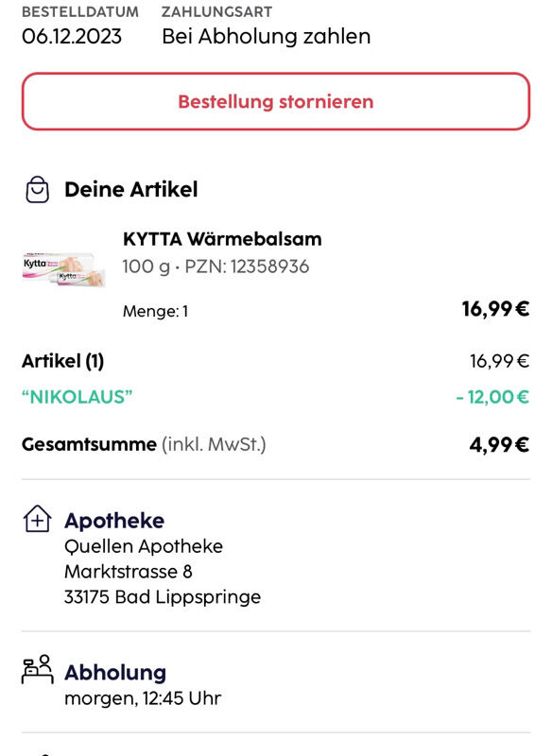Tap the Bei Abholung zahlen payment text
This screenshot has width=552, height=756.
point(267,37)
